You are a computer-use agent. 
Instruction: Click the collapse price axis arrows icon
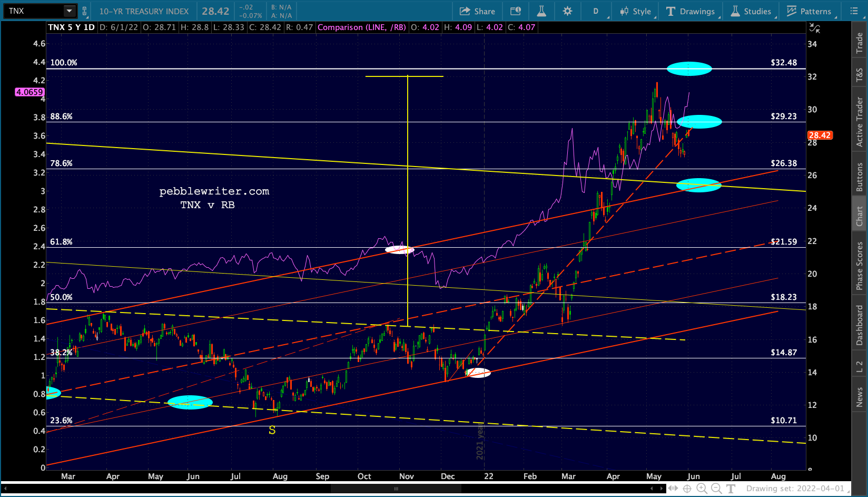click(x=815, y=28)
